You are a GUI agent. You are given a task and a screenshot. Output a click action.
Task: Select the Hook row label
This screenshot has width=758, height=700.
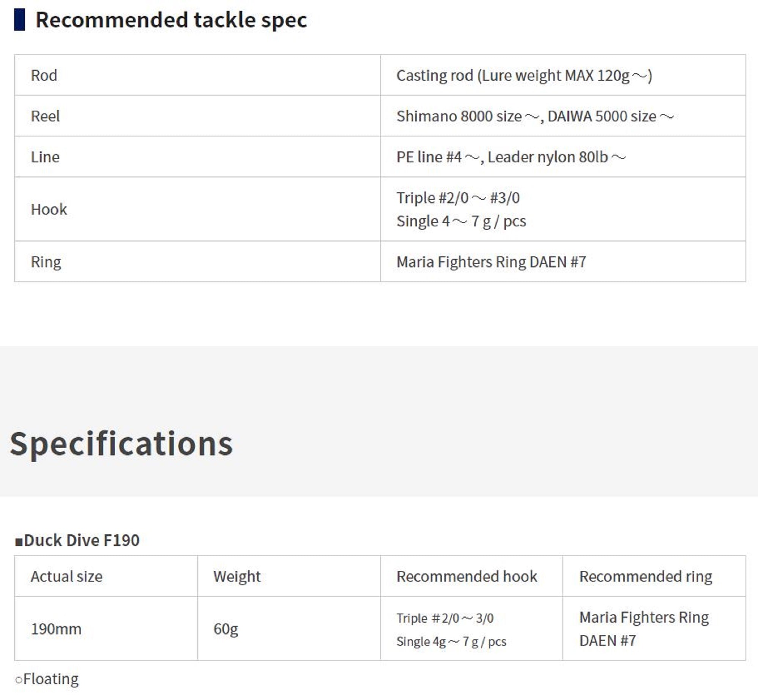(x=49, y=209)
